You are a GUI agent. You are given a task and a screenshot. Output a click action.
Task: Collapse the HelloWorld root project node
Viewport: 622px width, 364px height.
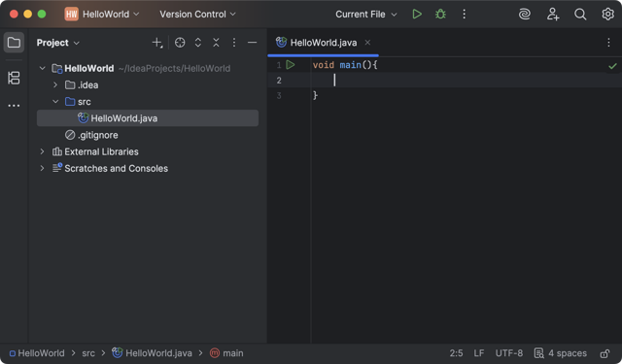click(x=43, y=68)
